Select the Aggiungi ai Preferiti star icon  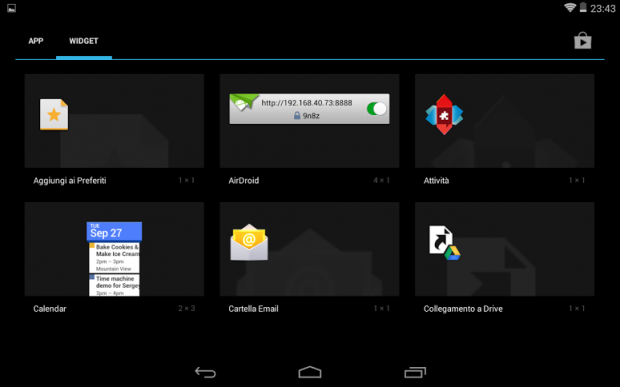click(x=54, y=114)
